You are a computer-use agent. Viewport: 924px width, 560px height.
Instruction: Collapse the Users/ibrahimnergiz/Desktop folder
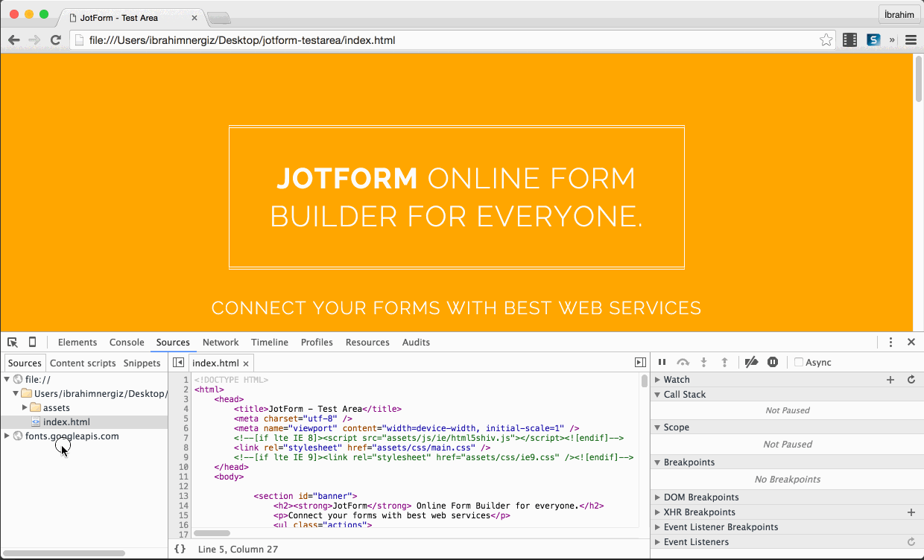(x=16, y=393)
